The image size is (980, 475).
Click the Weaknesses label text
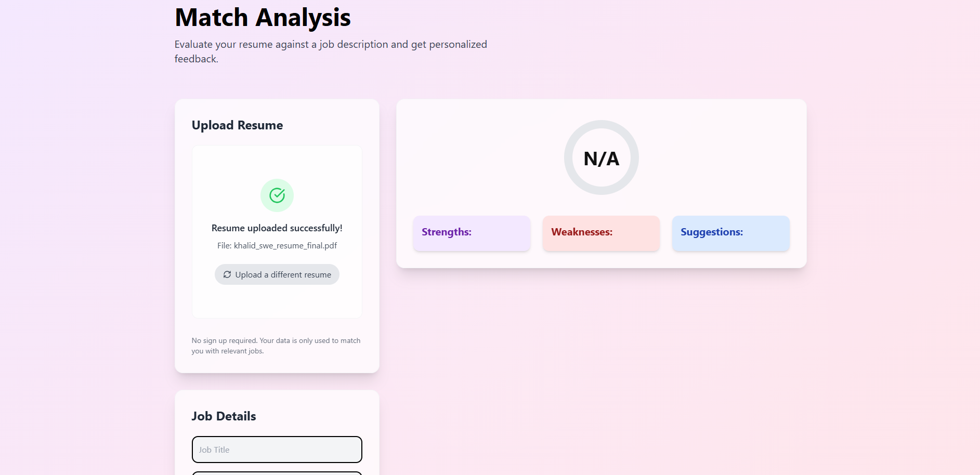(x=582, y=232)
